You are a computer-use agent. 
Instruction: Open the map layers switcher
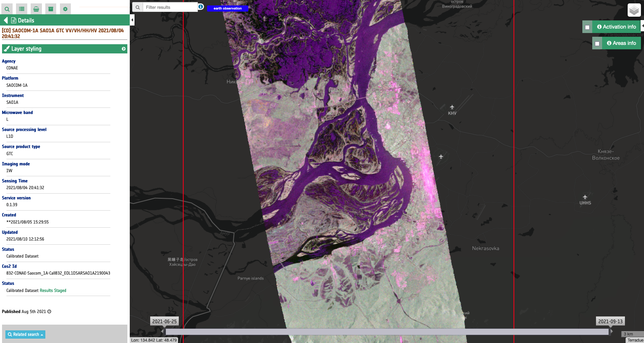[x=634, y=10]
